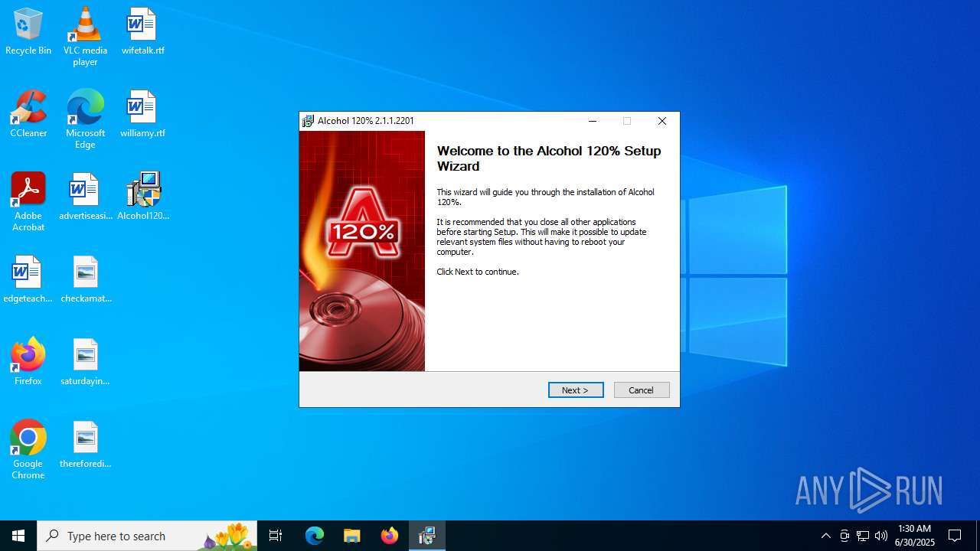Click the Meet Now tray icon
The image size is (980, 551).
coord(844,536)
